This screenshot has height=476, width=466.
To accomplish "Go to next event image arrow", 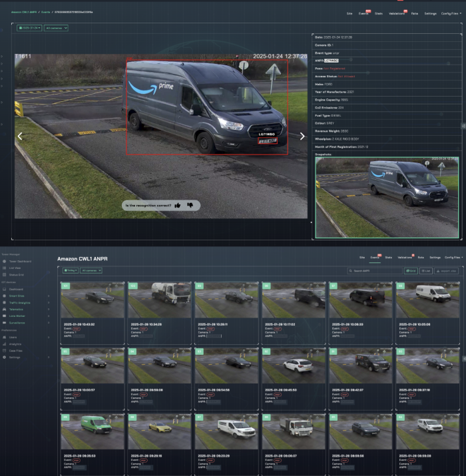I will click(x=302, y=136).
